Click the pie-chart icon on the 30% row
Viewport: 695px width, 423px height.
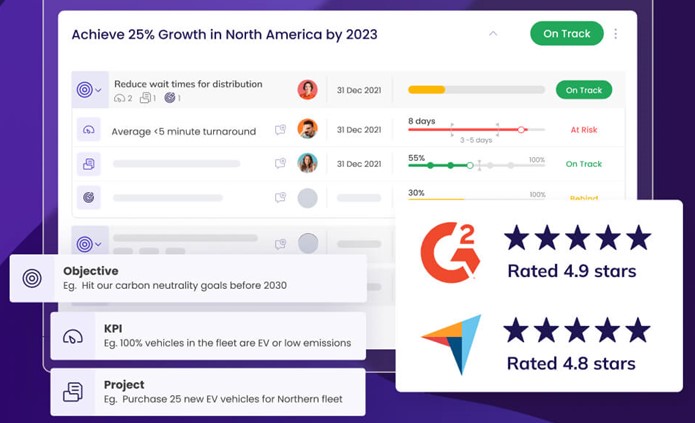pyautogui.click(x=89, y=198)
